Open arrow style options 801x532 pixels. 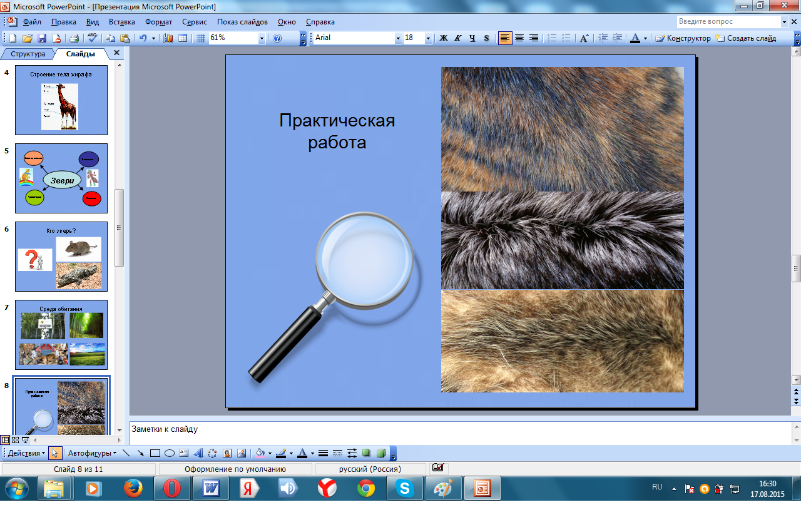click(352, 453)
